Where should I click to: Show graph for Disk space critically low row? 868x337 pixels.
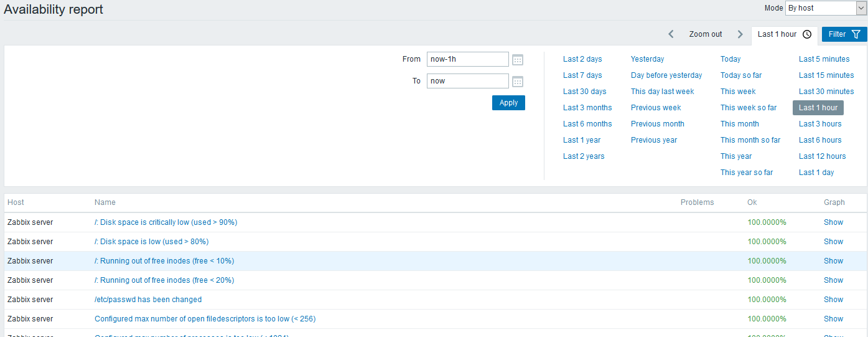(833, 222)
